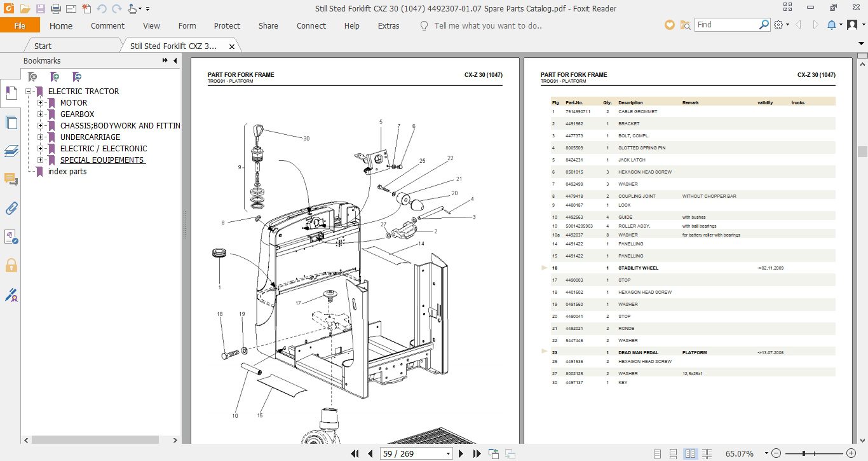This screenshot has width=868, height=461.
Task: Click the Open folder icon in quick access toolbar
Action: [x=25, y=9]
